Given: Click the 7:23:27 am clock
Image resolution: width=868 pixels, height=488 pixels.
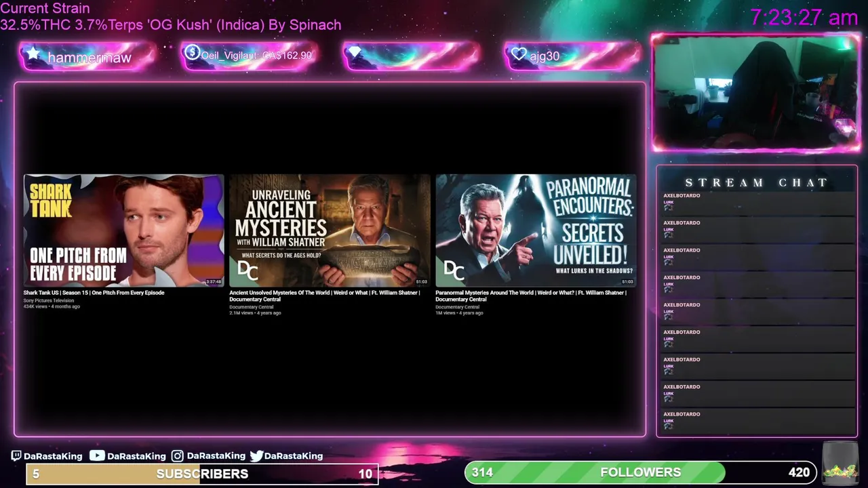Looking at the screenshot, I should point(804,17).
